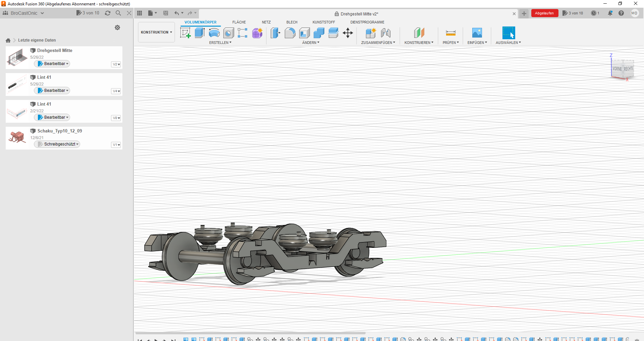The height and width of the screenshot is (341, 644).
Task: Expand the KONSTRUIEREN menu
Action: 419,43
